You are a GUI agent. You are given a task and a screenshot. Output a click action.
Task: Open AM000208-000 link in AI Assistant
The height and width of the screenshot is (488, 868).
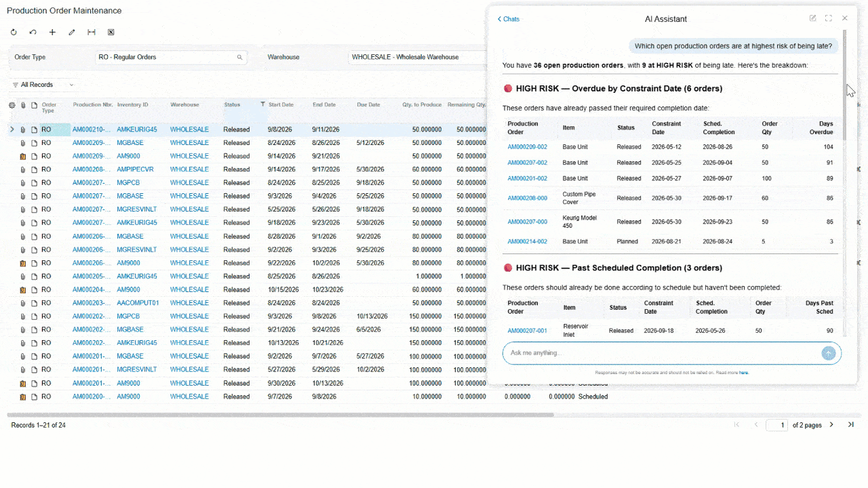click(527, 198)
